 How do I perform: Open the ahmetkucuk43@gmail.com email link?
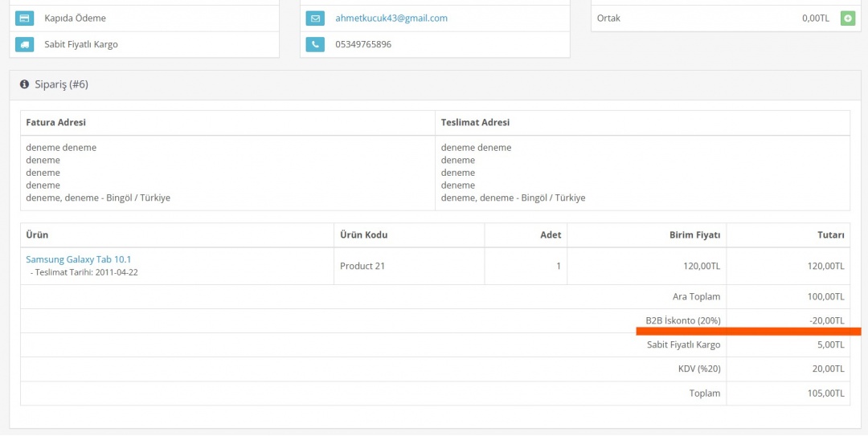[x=391, y=18]
